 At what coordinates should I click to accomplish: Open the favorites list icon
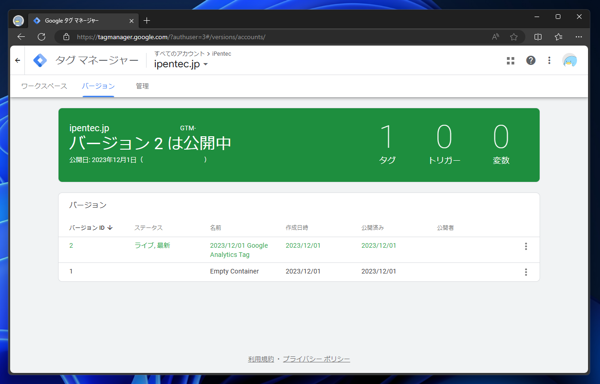click(558, 37)
